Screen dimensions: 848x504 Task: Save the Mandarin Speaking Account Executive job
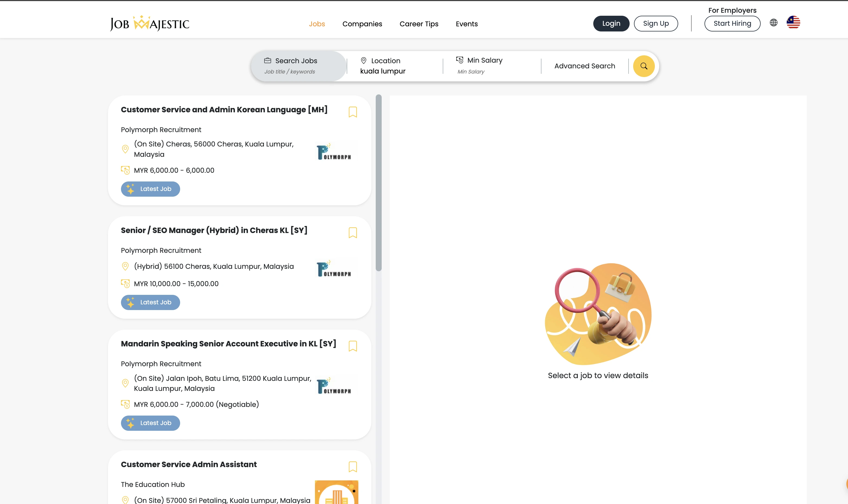(352, 346)
